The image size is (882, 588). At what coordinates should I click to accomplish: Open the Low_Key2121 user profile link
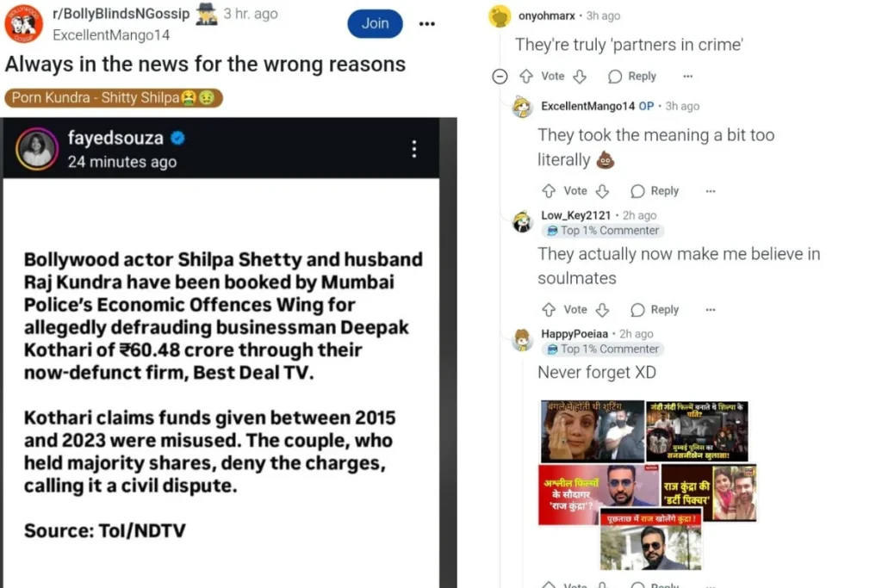[x=575, y=215]
